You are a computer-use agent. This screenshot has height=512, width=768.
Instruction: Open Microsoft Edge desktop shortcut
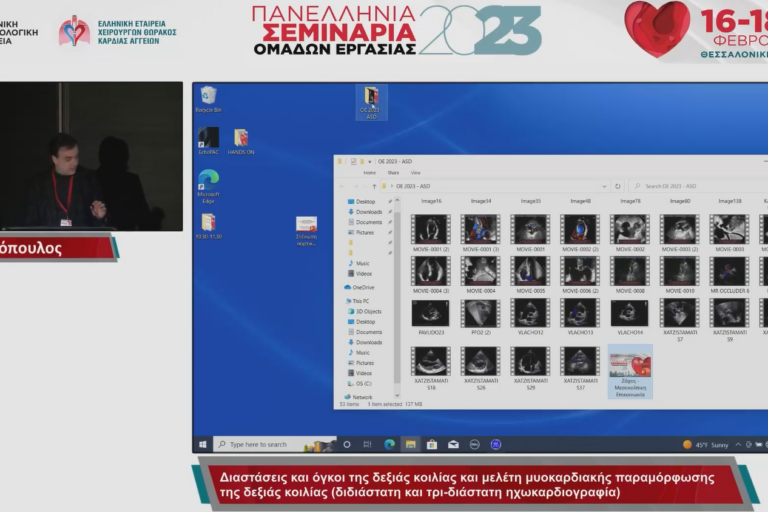click(208, 182)
